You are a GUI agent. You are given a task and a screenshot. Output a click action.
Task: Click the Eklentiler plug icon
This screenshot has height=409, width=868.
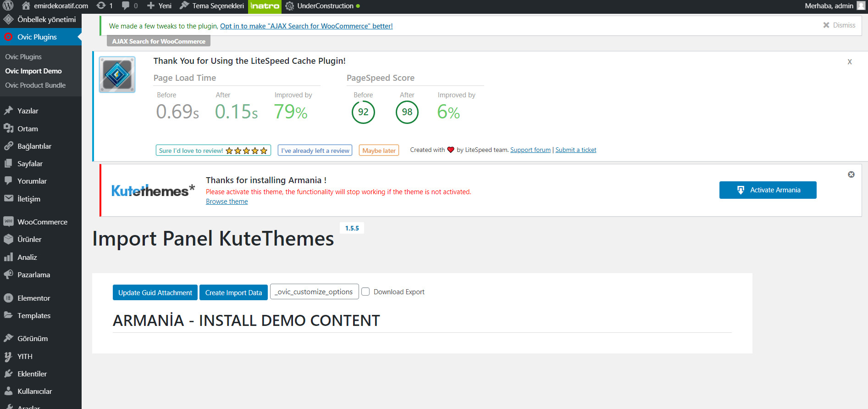click(8, 374)
